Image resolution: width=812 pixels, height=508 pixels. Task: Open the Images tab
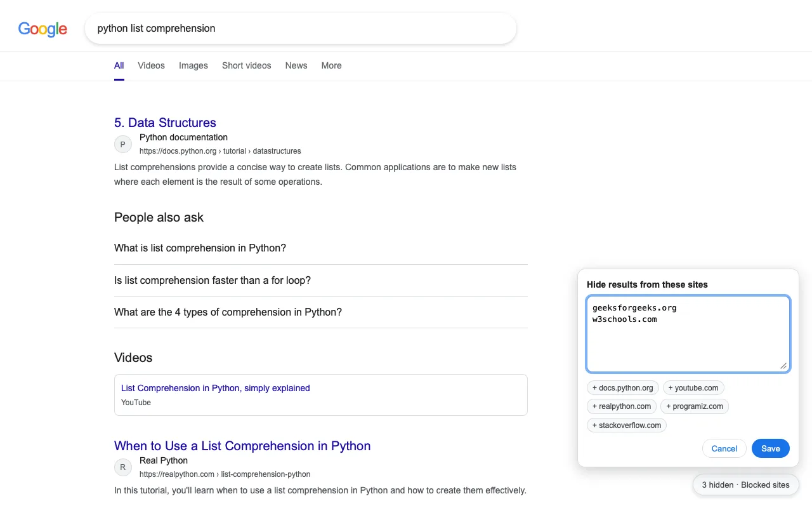point(193,65)
